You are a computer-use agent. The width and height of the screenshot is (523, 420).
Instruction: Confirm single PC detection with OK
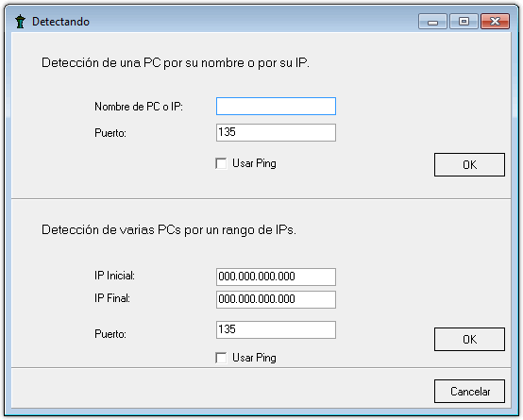pyautogui.click(x=469, y=164)
